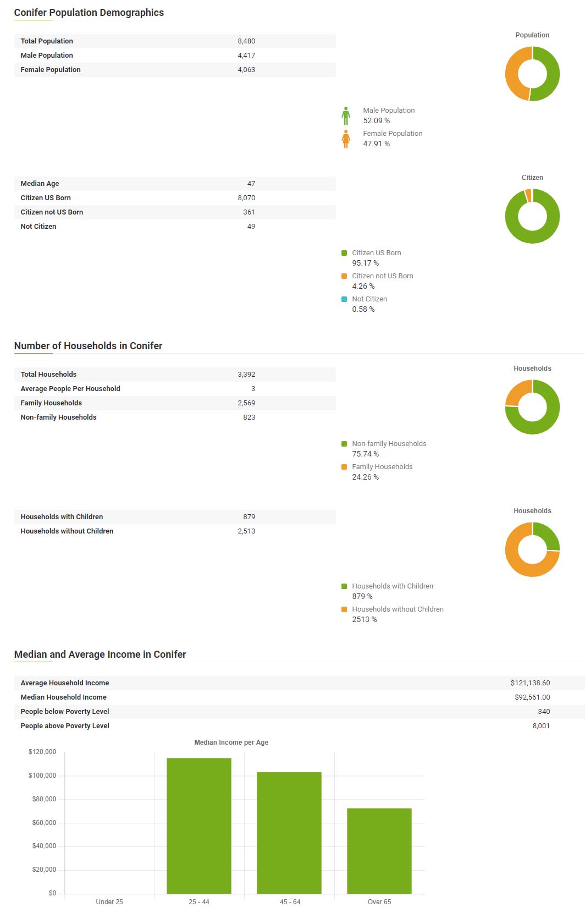Select the 45 - 64 income bar

coord(289,833)
